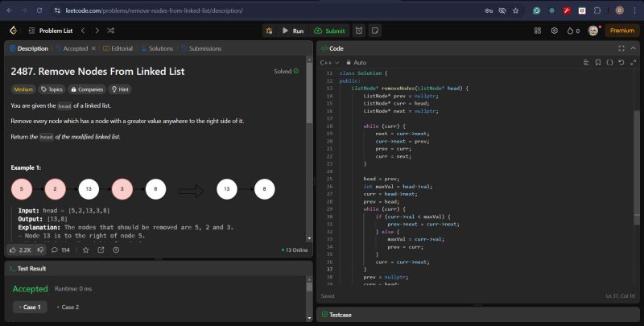Format code with the lines icon
The image size is (644, 326).
(x=586, y=62)
